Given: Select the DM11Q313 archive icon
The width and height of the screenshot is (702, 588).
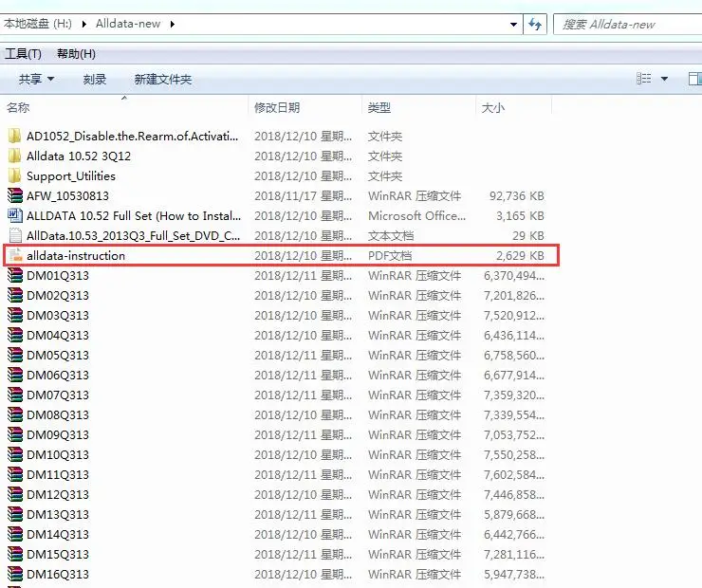Looking at the screenshot, I should 15,474.
